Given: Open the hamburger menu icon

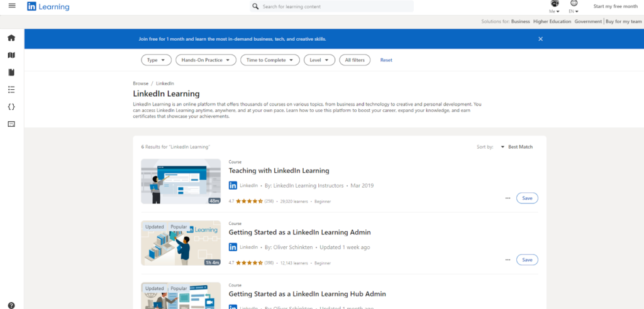Looking at the screenshot, I should tap(11, 6).
